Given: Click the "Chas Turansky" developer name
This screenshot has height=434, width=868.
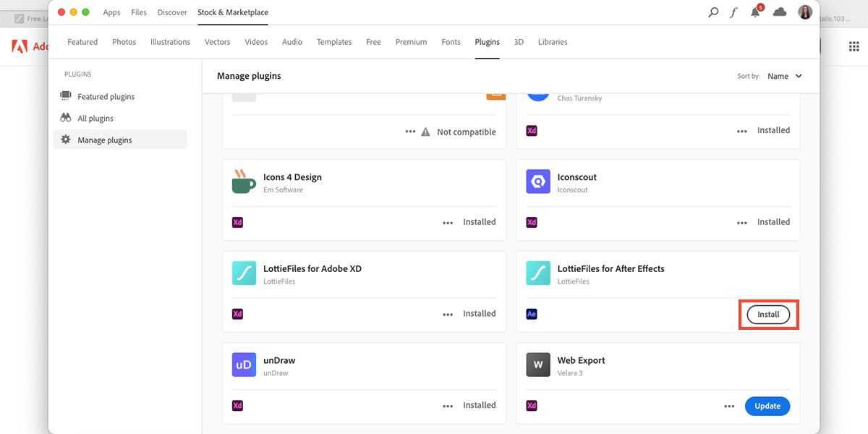Looking at the screenshot, I should 579,98.
